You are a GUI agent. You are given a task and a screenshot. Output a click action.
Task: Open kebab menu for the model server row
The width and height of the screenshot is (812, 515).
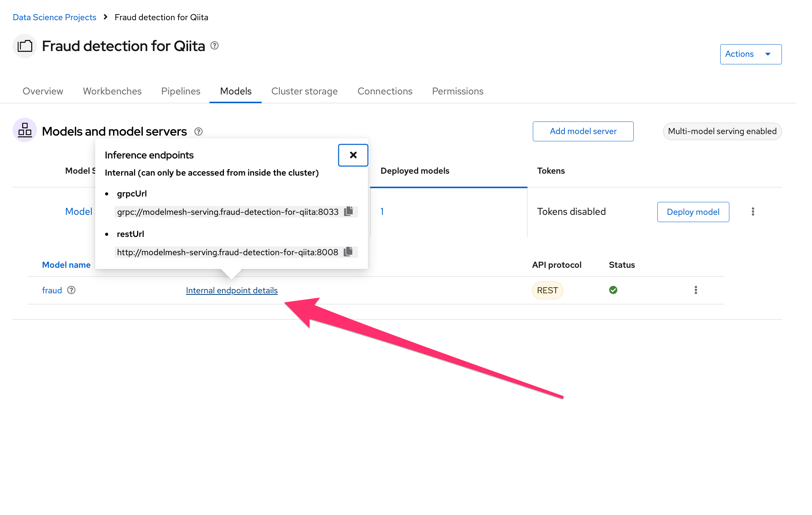tap(753, 212)
